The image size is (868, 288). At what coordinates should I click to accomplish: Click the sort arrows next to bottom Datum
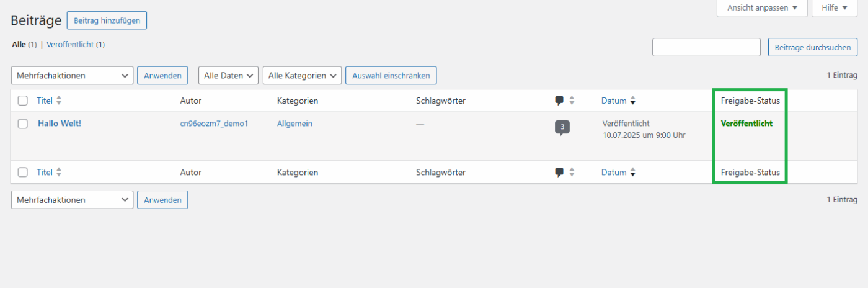633,173
